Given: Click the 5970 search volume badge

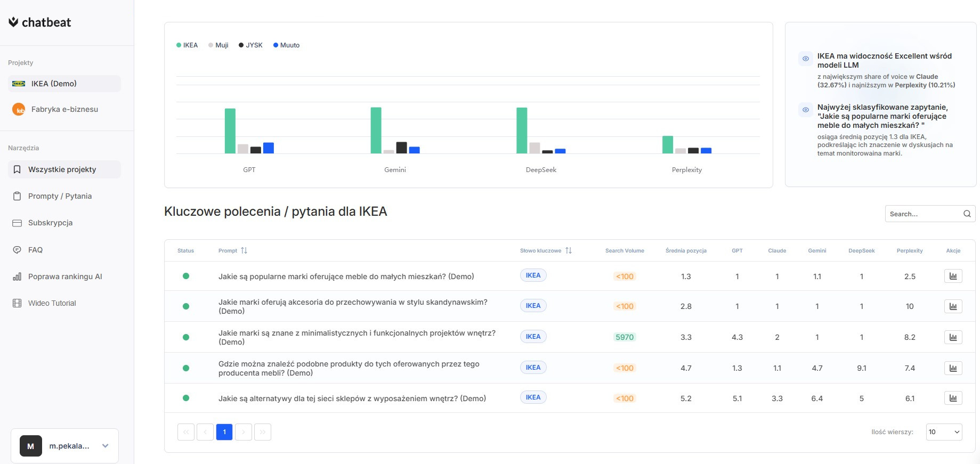Looking at the screenshot, I should pos(625,337).
